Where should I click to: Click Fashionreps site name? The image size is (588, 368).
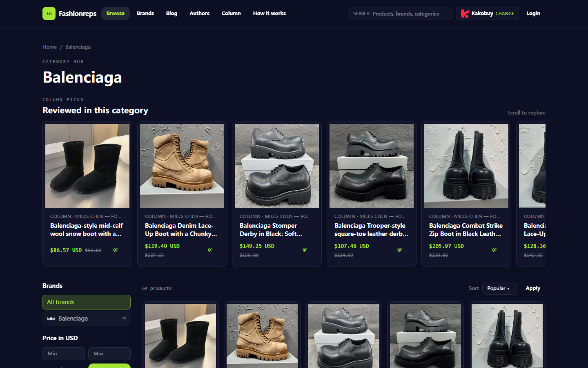click(78, 13)
